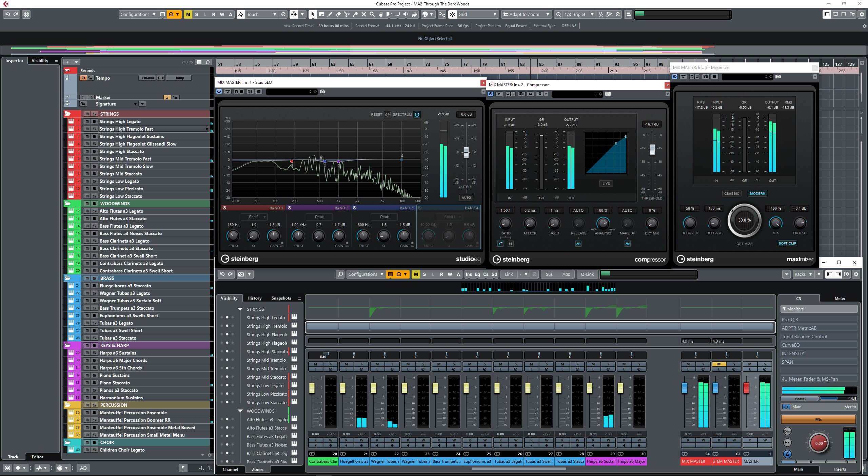The height and width of the screenshot is (476, 868).
Task: Show the lower zone layout icon
Action: [835, 14]
